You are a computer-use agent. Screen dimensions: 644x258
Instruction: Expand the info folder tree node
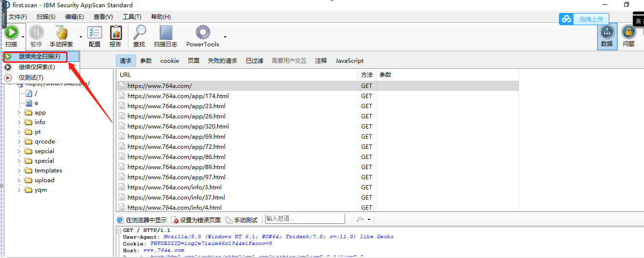pos(19,122)
